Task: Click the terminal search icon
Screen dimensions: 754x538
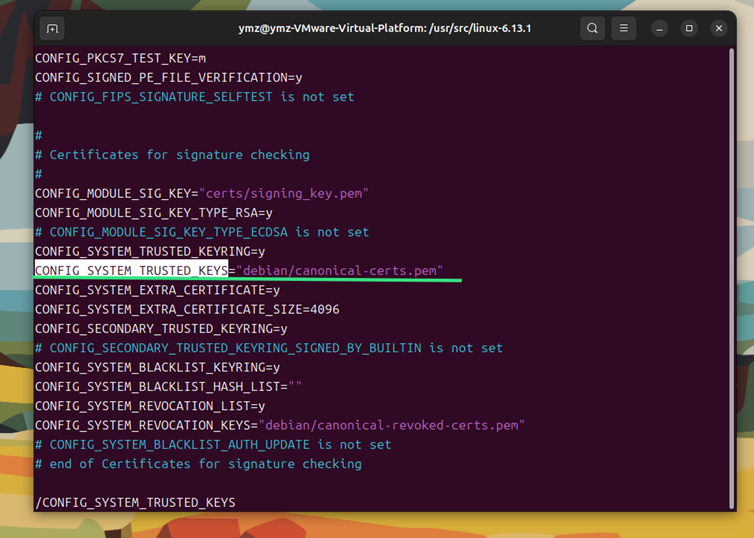Action: [592, 29]
